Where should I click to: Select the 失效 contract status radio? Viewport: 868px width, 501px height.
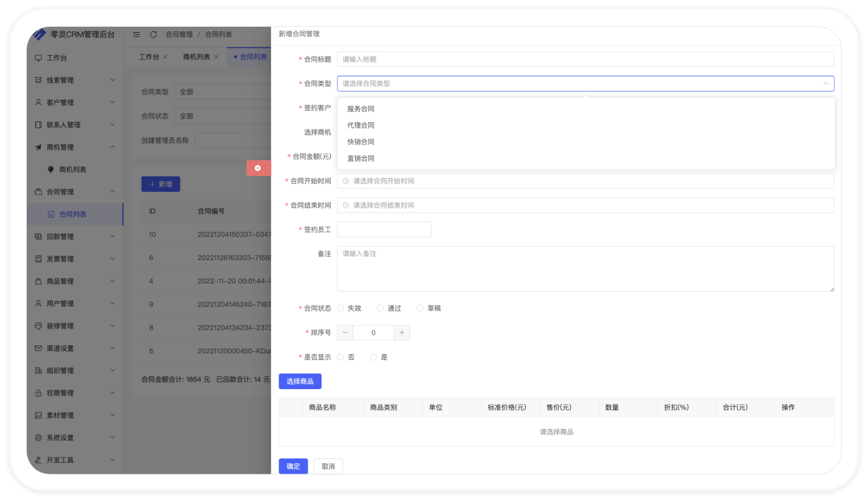341,308
